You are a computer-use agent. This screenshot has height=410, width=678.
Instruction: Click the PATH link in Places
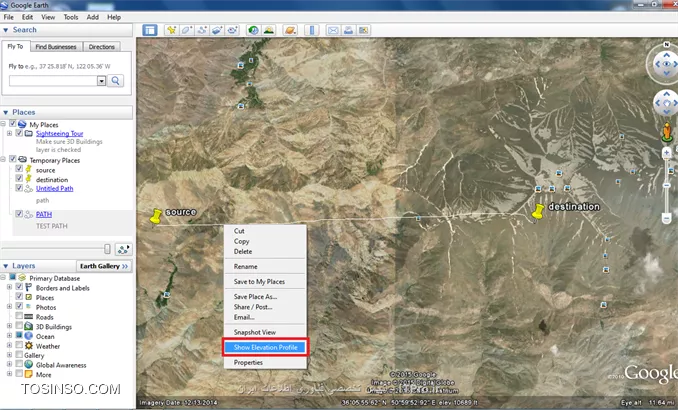click(x=44, y=214)
